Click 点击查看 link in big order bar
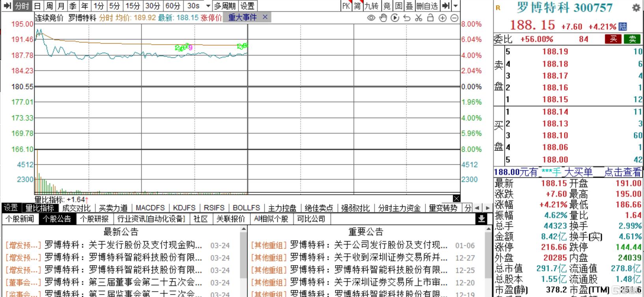Image resolution: width=644 pixels, height=297 pixels. tap(623, 172)
